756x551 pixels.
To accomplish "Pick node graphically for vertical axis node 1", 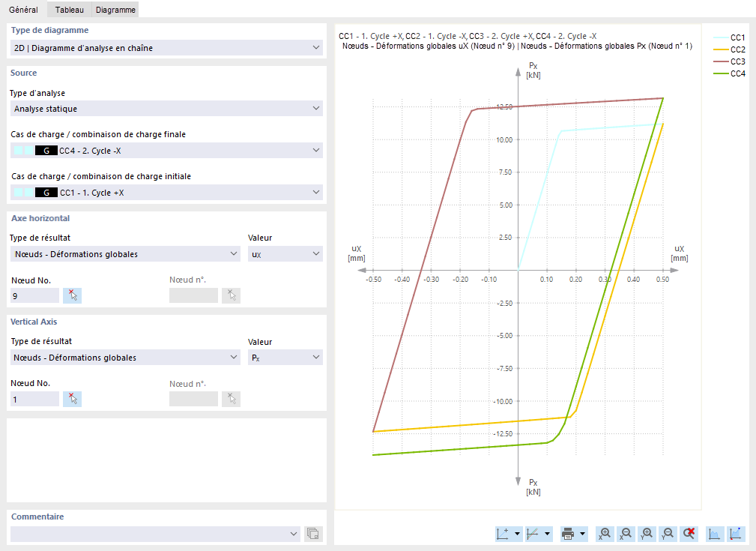I will coord(73,399).
